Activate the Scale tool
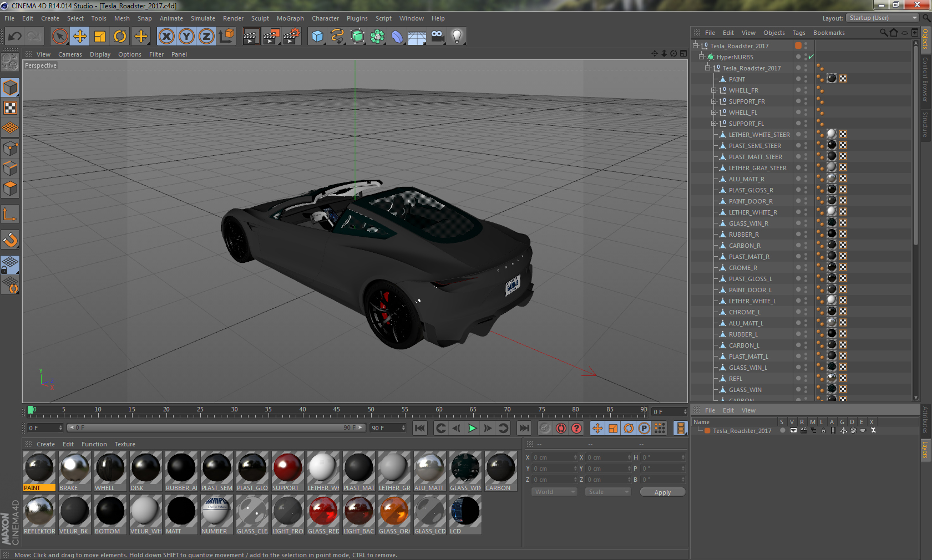 click(100, 37)
